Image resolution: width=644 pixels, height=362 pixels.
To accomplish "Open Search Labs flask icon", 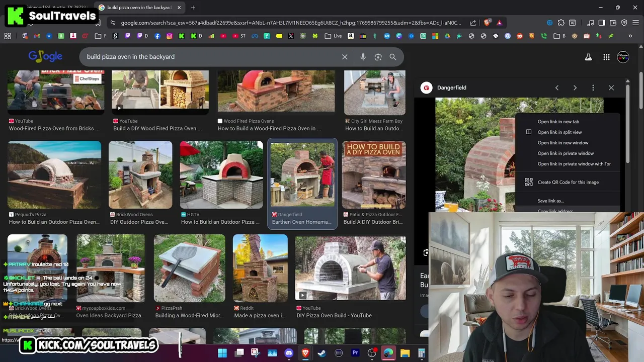I will (x=588, y=57).
